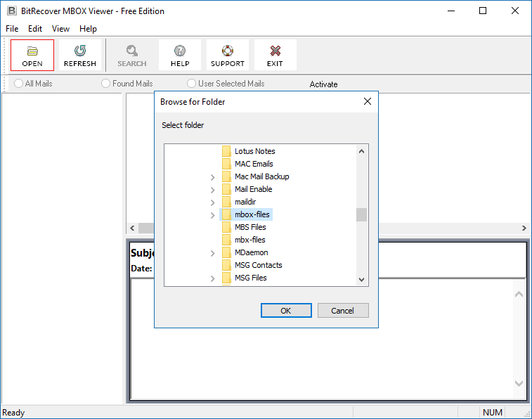Click the preview pane scroll-up arrow
The height and width of the screenshot is (419, 532).
(519, 295)
